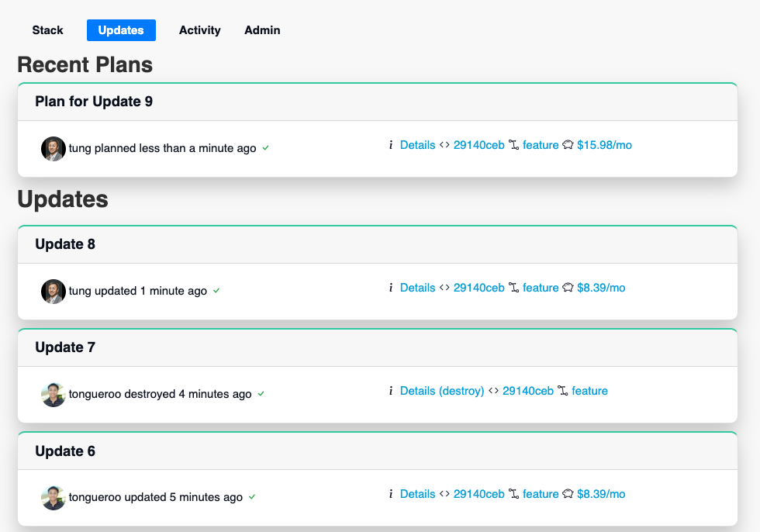Open Details link for Plan for Update 9
The height and width of the screenshot is (532, 760).
[417, 145]
